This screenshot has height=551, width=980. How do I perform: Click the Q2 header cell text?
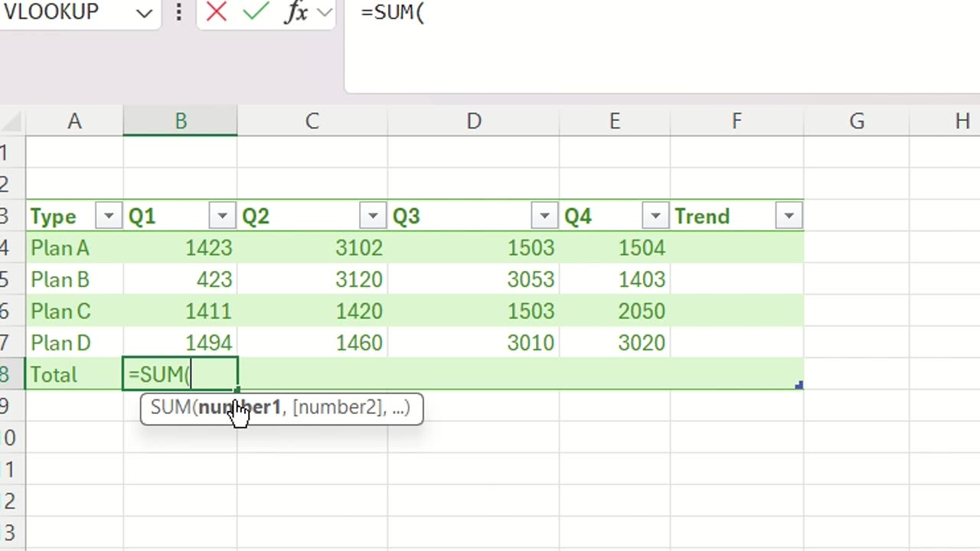click(256, 217)
